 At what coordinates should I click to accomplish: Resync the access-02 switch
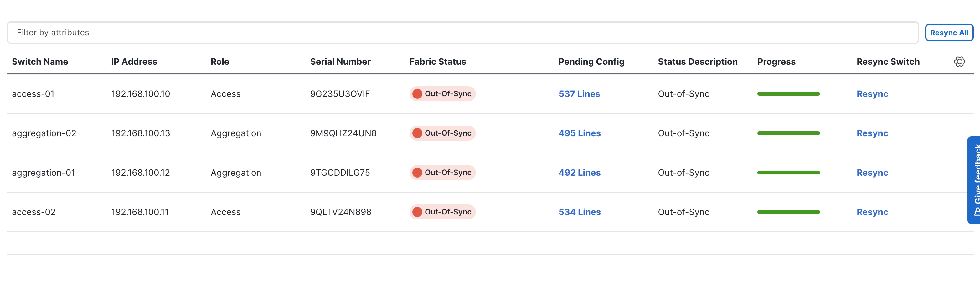click(x=872, y=212)
